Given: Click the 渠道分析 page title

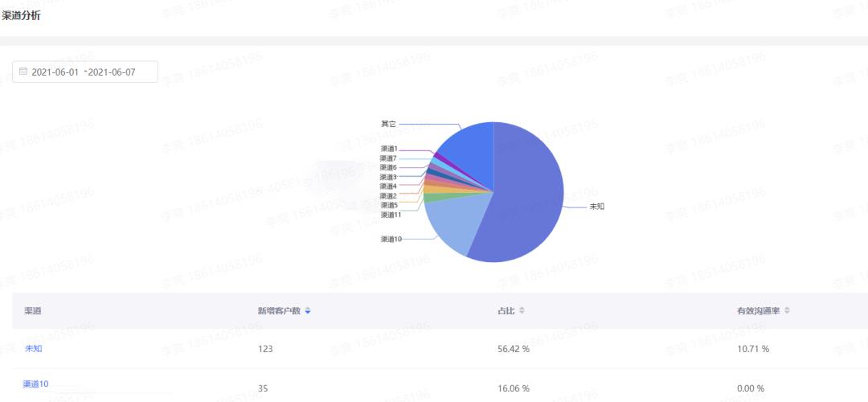Looking at the screenshot, I should pyautogui.click(x=22, y=16).
